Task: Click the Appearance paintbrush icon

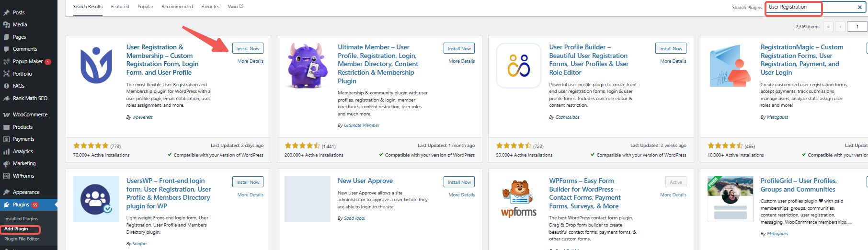Action: click(6, 192)
